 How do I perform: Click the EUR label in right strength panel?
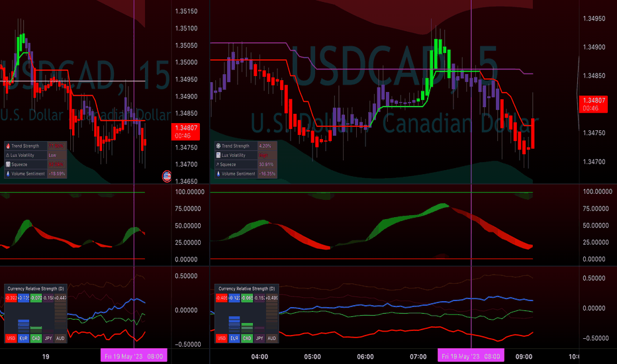click(234, 338)
